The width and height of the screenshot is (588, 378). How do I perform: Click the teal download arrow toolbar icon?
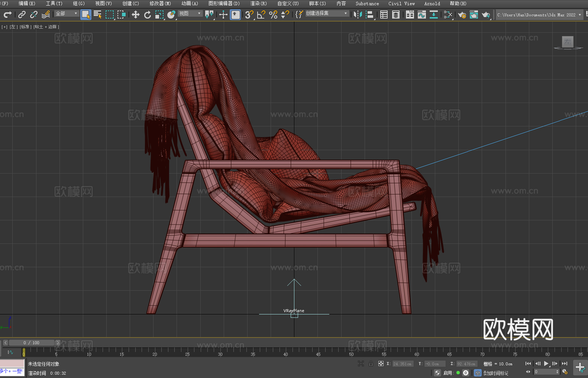(x=434, y=14)
